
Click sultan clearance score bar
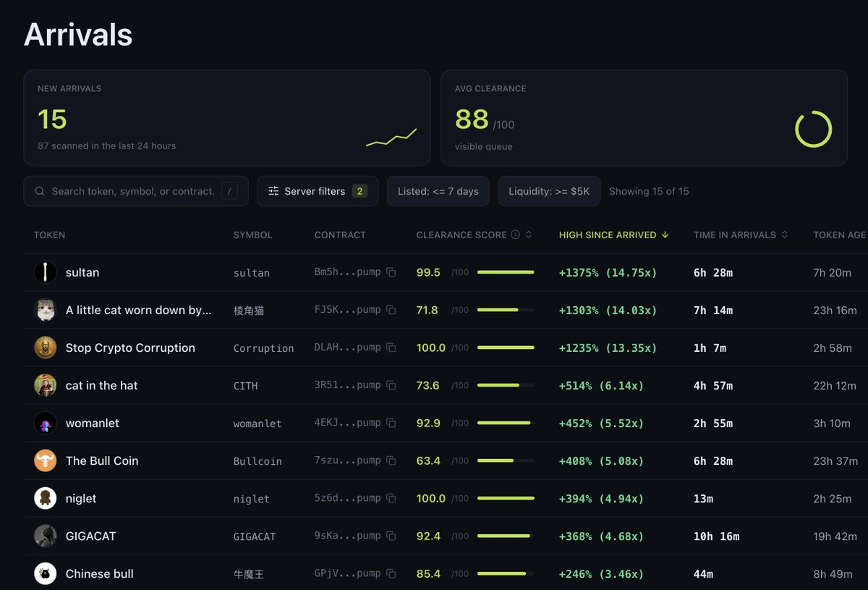tap(506, 272)
